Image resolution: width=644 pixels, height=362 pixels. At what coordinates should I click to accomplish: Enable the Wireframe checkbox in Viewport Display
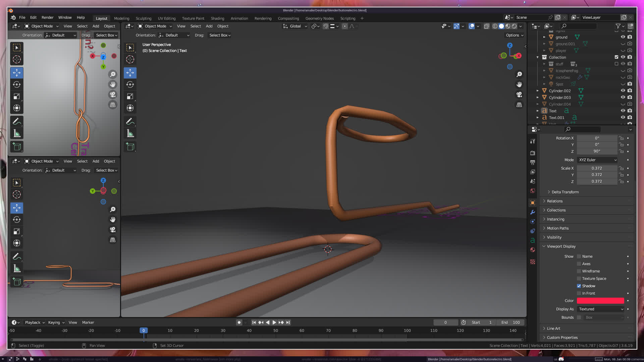pos(579,271)
